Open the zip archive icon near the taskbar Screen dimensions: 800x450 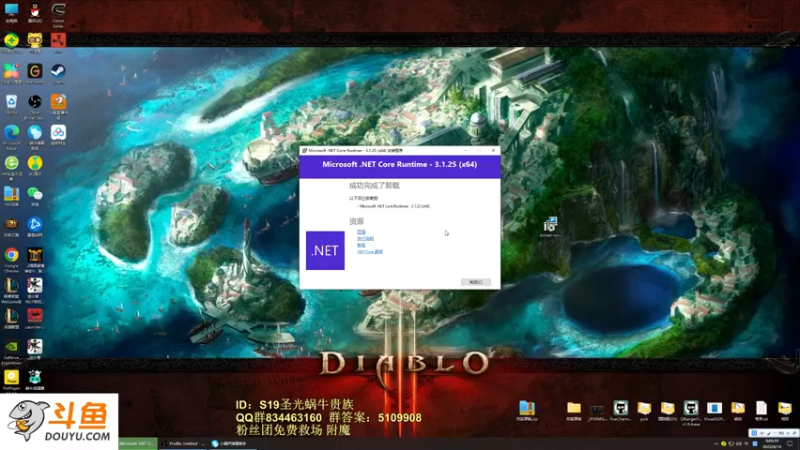pyautogui.click(x=527, y=411)
